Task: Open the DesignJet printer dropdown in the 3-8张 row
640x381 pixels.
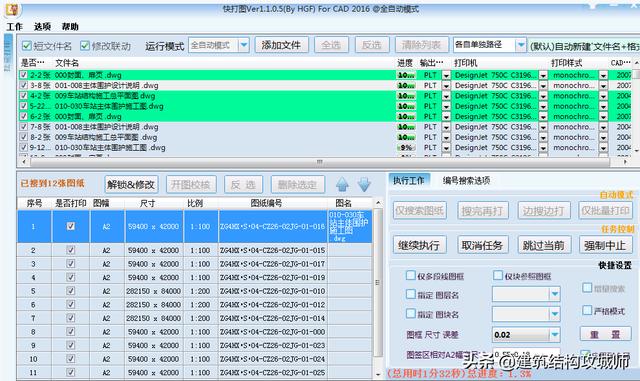Action: [x=543, y=86]
